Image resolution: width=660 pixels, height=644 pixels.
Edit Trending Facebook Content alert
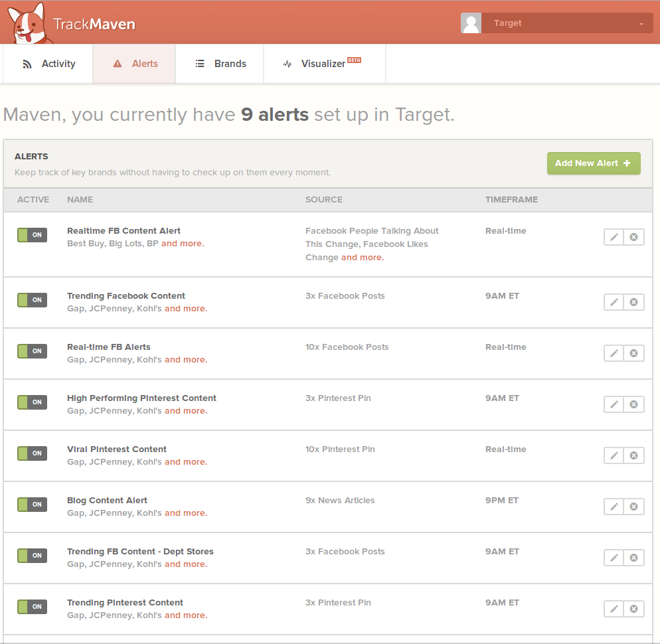point(614,302)
